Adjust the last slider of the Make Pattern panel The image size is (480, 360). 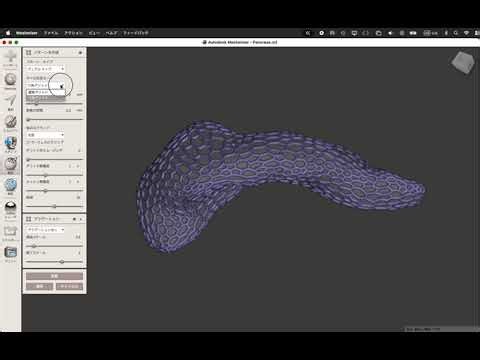tap(54, 206)
